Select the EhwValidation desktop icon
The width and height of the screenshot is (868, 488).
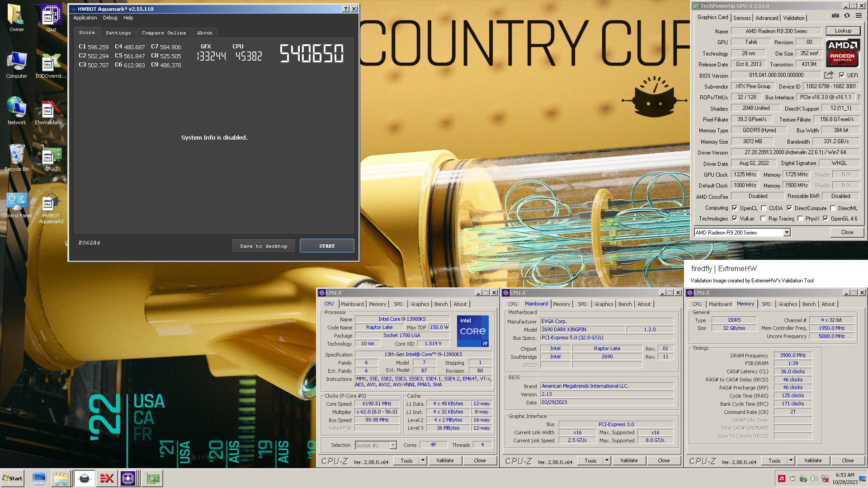[x=51, y=111]
